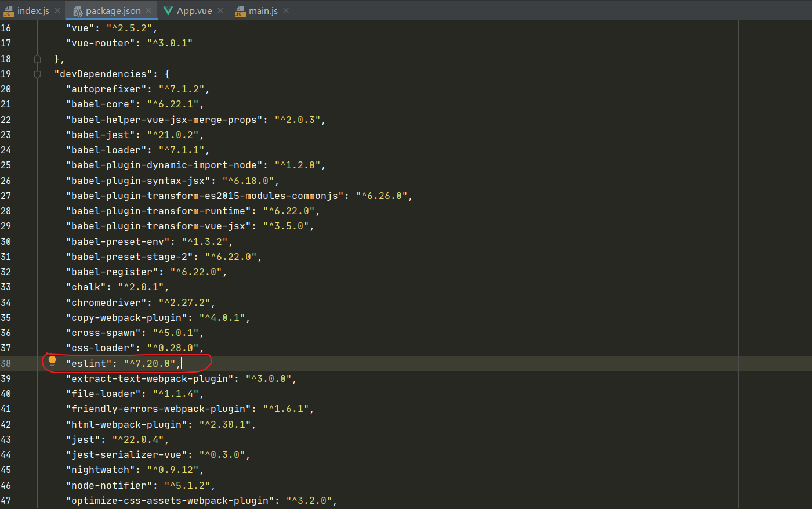Click the "^7.20.0" version value

coord(150,363)
